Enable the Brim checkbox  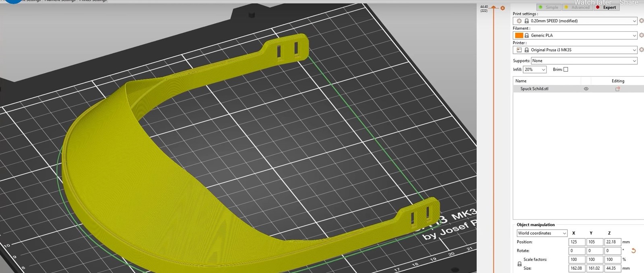[x=566, y=70]
